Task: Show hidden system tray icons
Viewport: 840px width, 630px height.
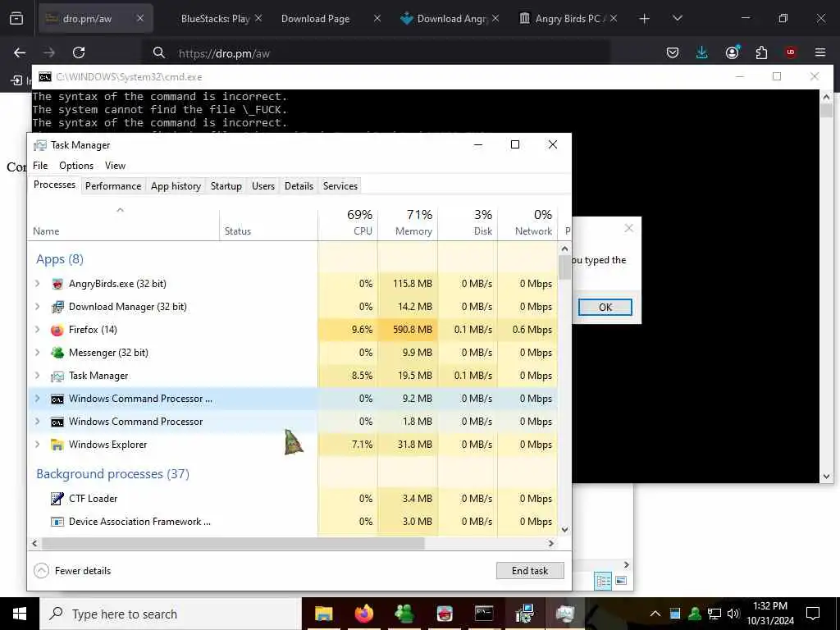Action: tap(655, 614)
